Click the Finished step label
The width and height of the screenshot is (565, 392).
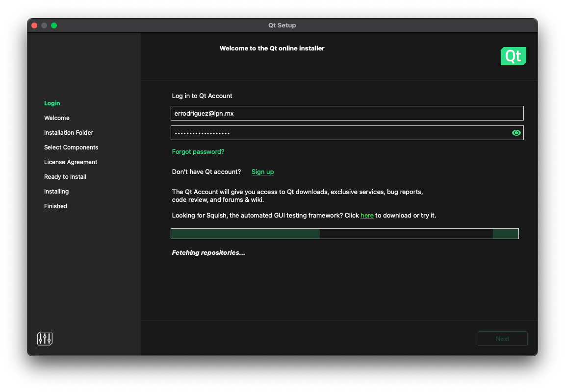pyautogui.click(x=55, y=206)
